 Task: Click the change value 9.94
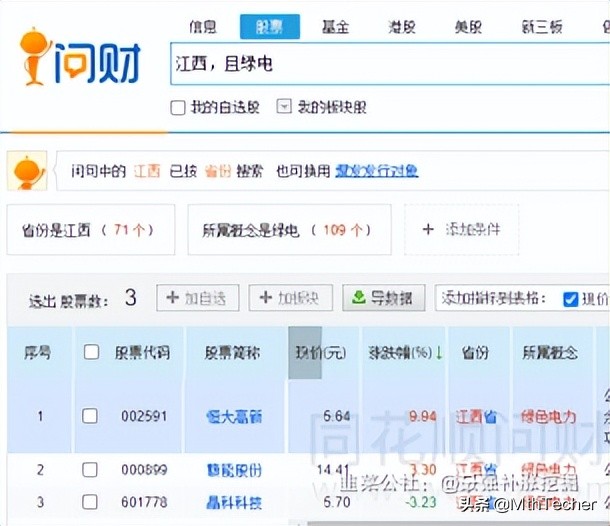(422, 416)
